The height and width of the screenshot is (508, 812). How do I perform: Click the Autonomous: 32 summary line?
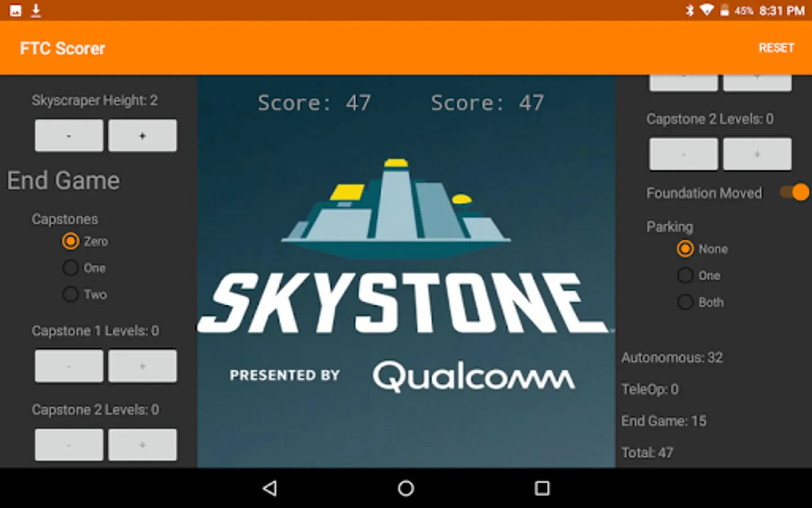pyautogui.click(x=672, y=357)
